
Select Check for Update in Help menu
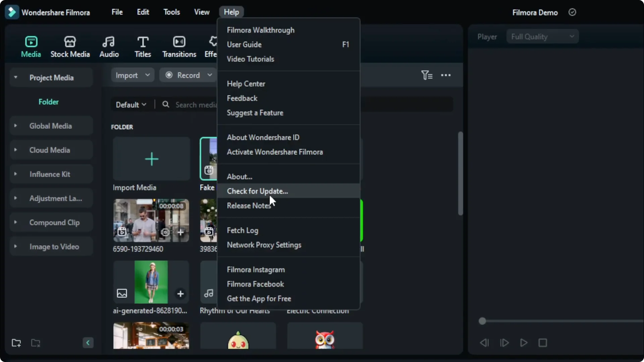[x=257, y=191]
